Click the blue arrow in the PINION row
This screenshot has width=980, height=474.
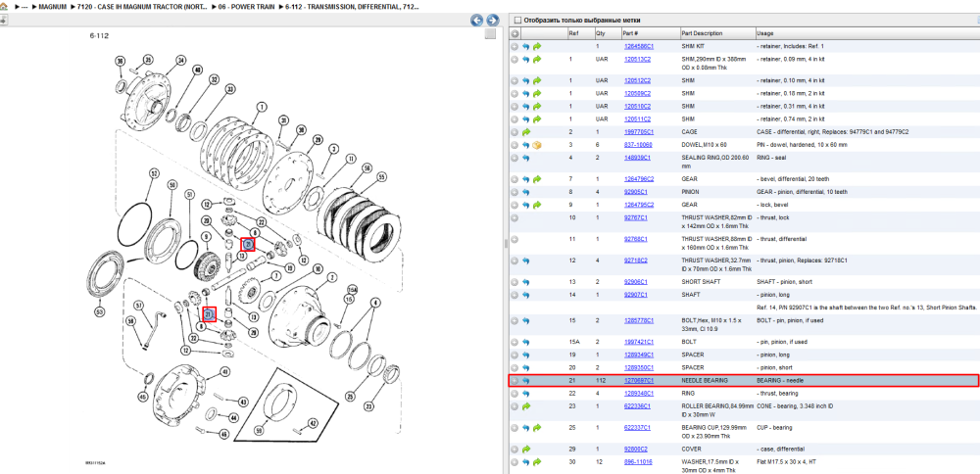tap(525, 192)
